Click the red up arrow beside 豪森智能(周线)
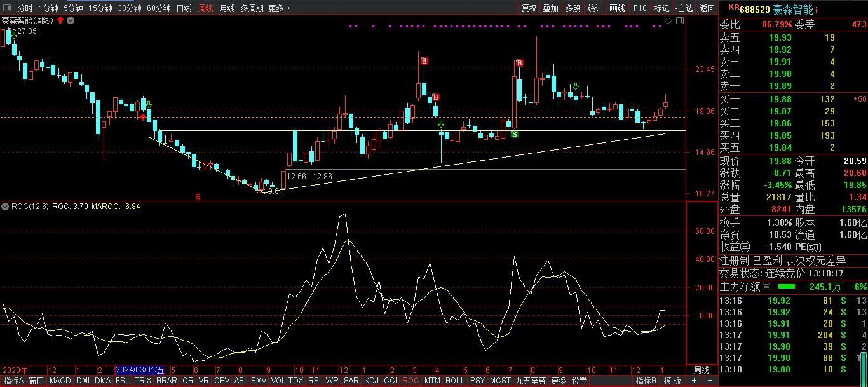The height and width of the screenshot is (387, 868). coord(60,20)
